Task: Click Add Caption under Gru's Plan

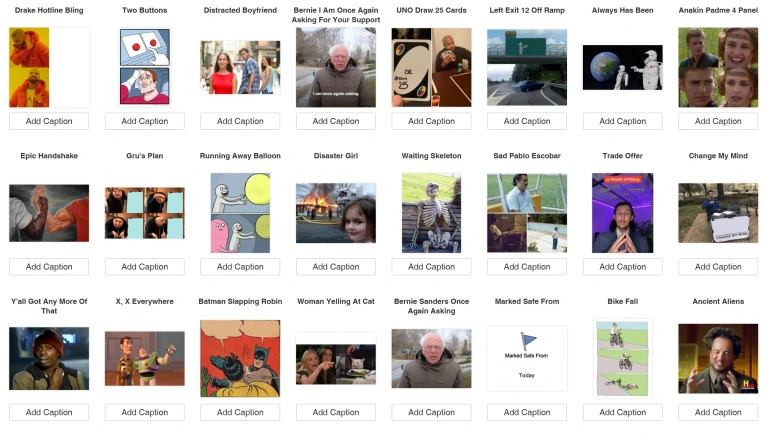Action: pyautogui.click(x=144, y=267)
